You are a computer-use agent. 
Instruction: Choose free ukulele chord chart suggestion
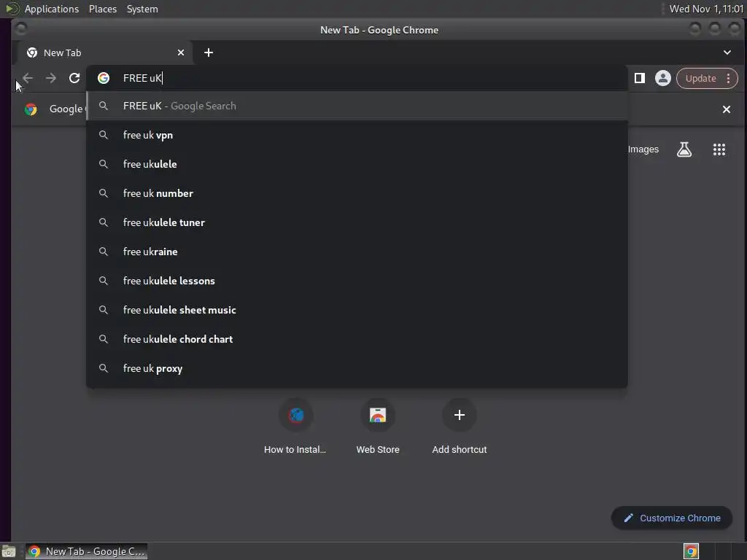[357, 339]
